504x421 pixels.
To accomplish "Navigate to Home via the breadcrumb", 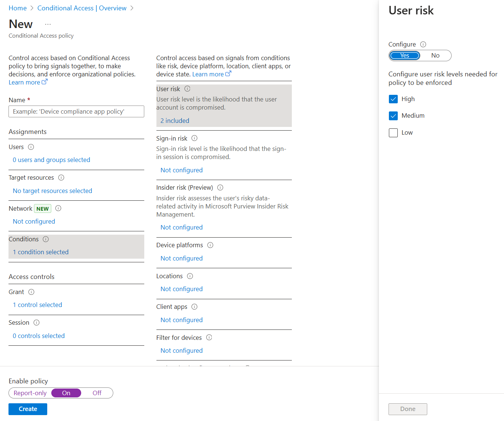I will pyautogui.click(x=17, y=8).
